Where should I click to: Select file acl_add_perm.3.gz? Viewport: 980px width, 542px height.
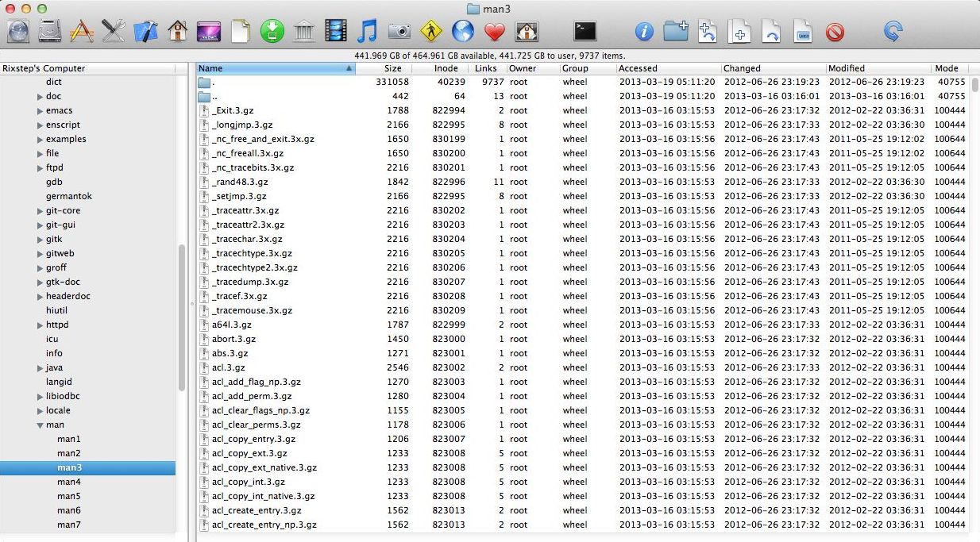(582, 396)
